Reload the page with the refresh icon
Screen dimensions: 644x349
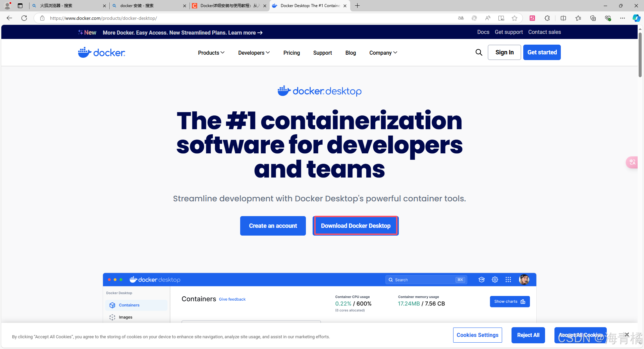(x=24, y=18)
